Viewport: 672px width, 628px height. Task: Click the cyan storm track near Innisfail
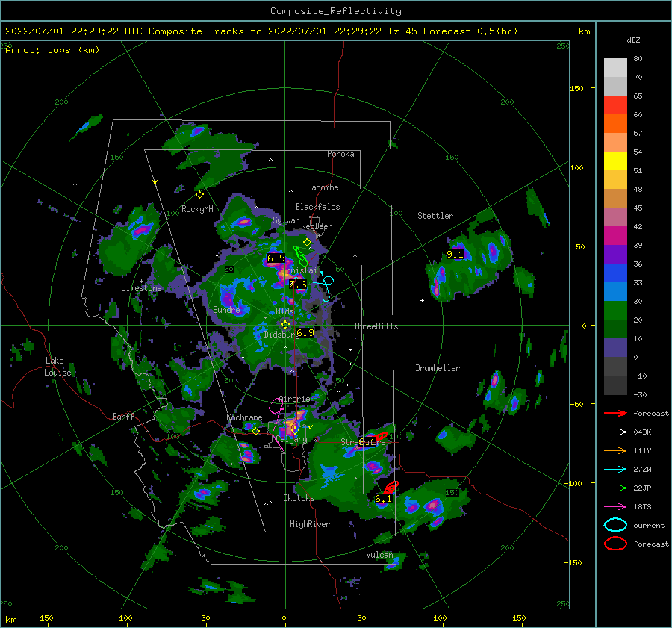(326, 285)
